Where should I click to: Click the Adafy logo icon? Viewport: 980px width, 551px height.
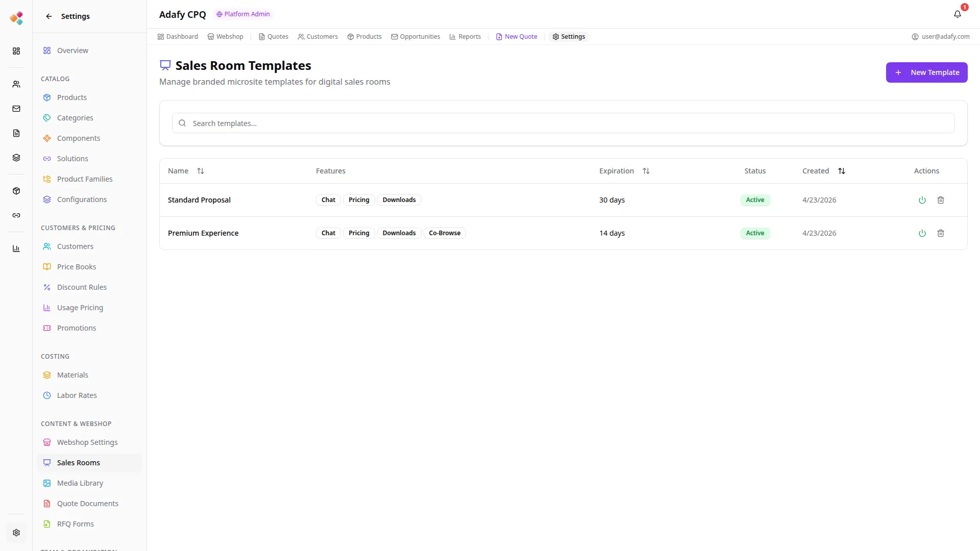pyautogui.click(x=16, y=18)
